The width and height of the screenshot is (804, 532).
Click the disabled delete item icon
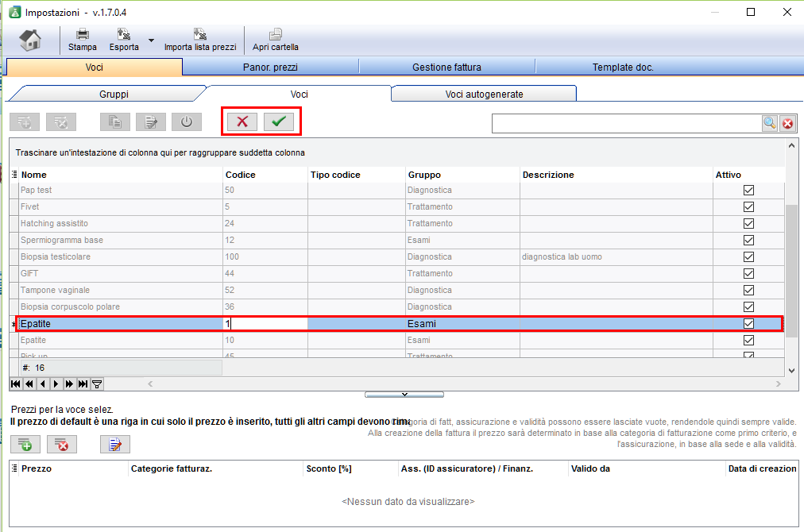(61, 122)
